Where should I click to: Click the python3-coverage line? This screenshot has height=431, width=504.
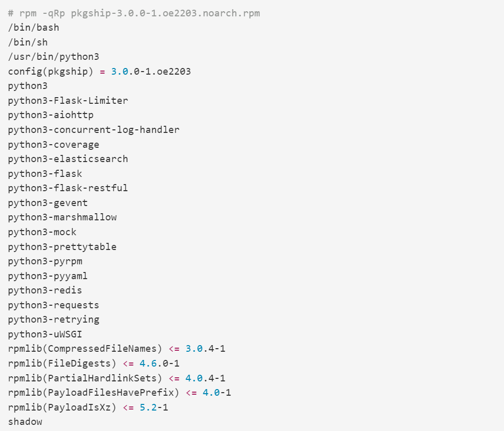(54, 144)
